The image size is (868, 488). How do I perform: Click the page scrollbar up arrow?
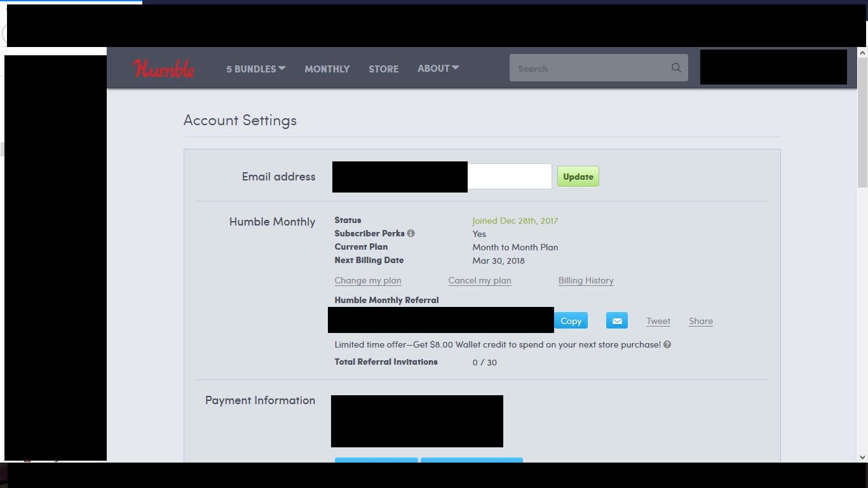[862, 53]
